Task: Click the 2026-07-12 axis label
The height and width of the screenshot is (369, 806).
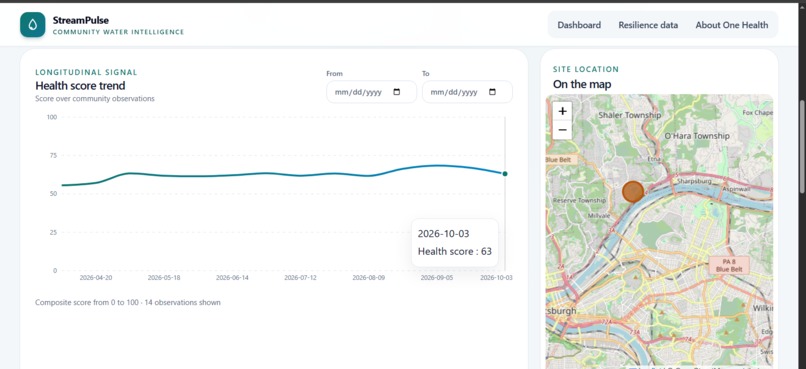Action: click(301, 278)
